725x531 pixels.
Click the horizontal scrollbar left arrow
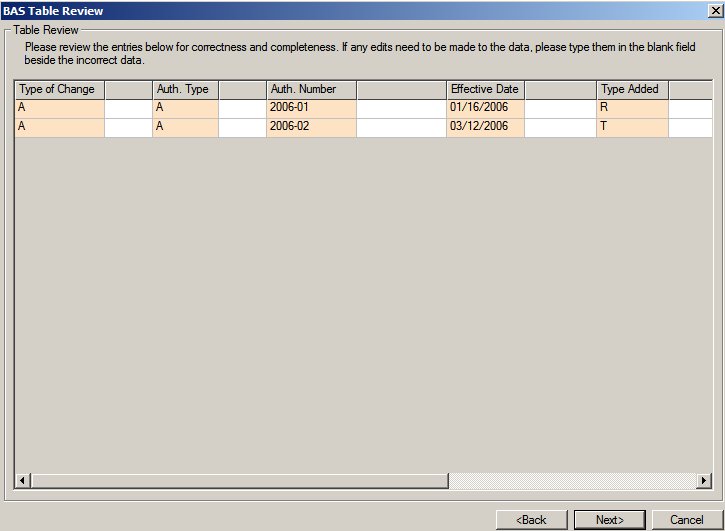[x=22, y=481]
